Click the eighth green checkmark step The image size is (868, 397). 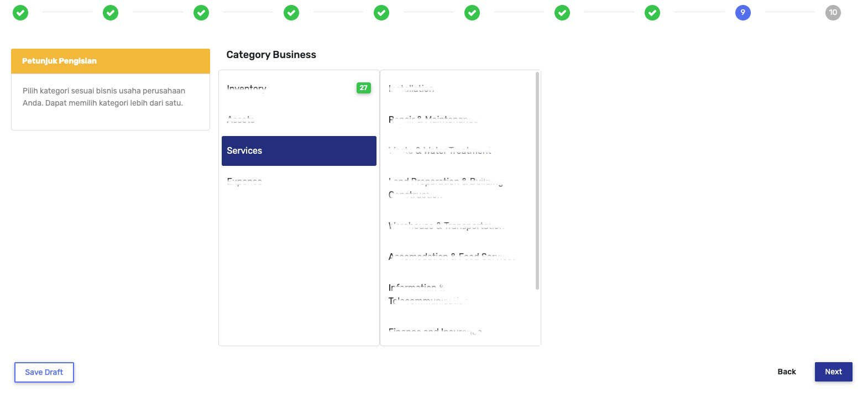point(652,13)
